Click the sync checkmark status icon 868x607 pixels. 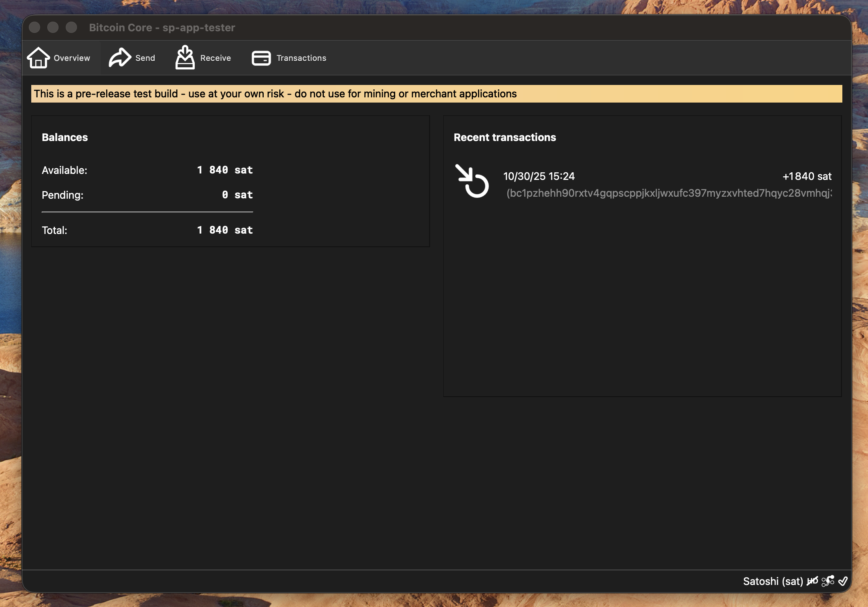843,581
